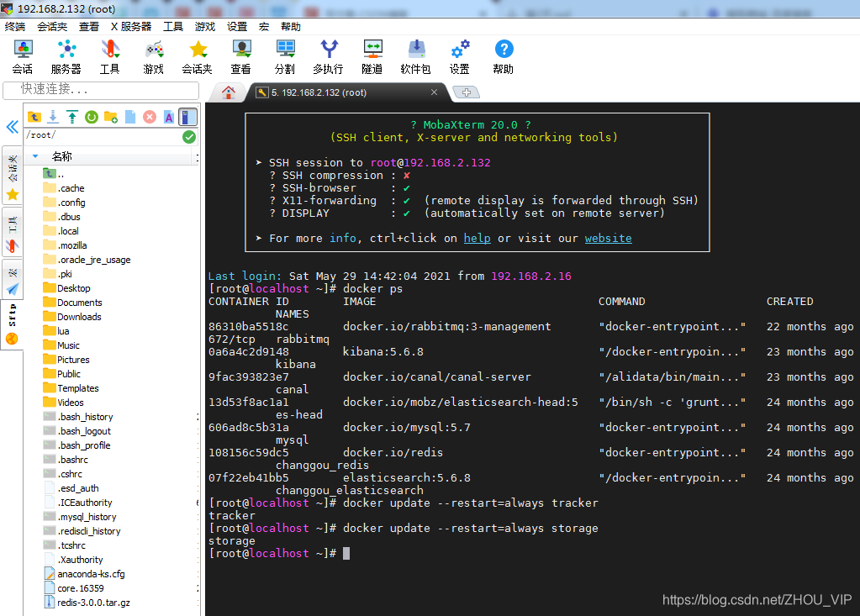The height and width of the screenshot is (616, 860).
Task: Open the 帮助 (Help) question-mark icon
Action: [504, 57]
